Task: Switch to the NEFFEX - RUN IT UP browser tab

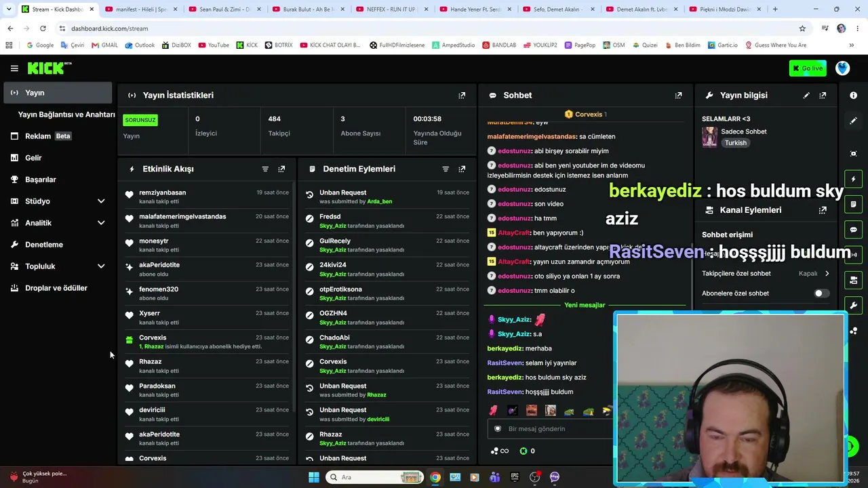Action: 391,9
